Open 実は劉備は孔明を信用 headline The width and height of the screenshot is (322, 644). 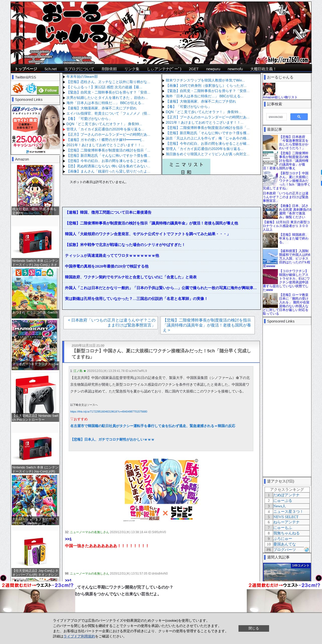136,298
